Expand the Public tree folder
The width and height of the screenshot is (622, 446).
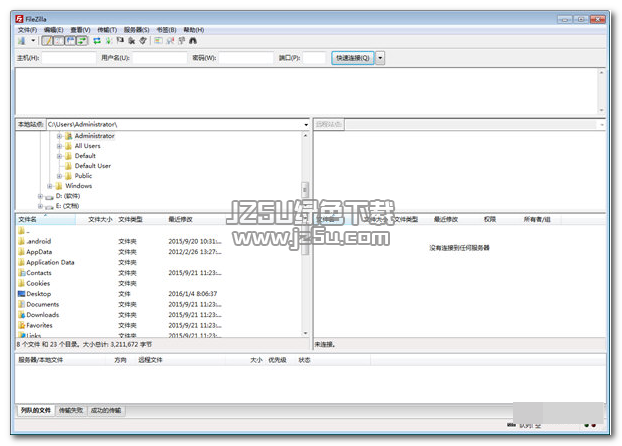(x=59, y=176)
